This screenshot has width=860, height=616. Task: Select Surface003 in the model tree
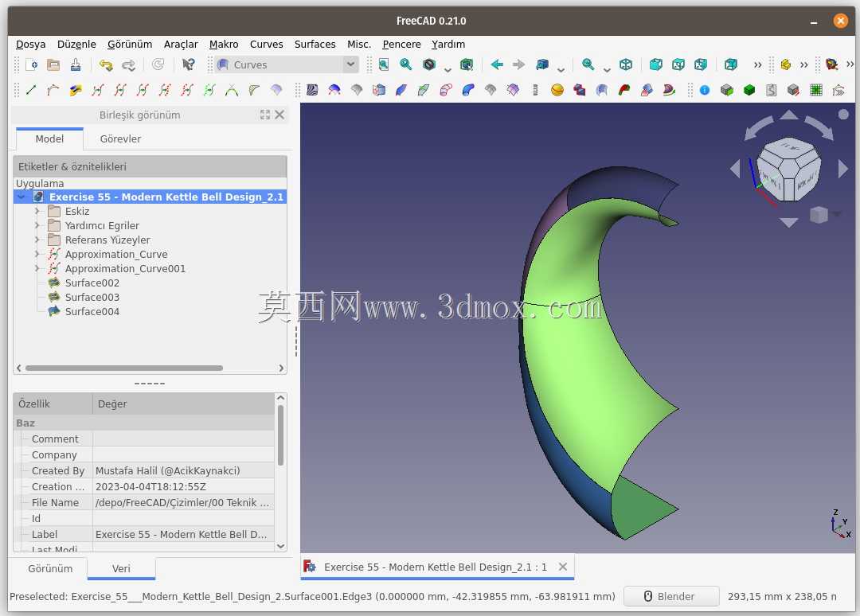[x=92, y=297]
